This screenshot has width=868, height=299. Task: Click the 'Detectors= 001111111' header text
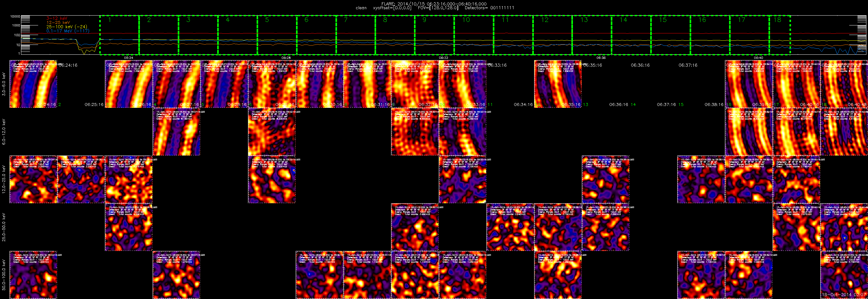(489, 8)
